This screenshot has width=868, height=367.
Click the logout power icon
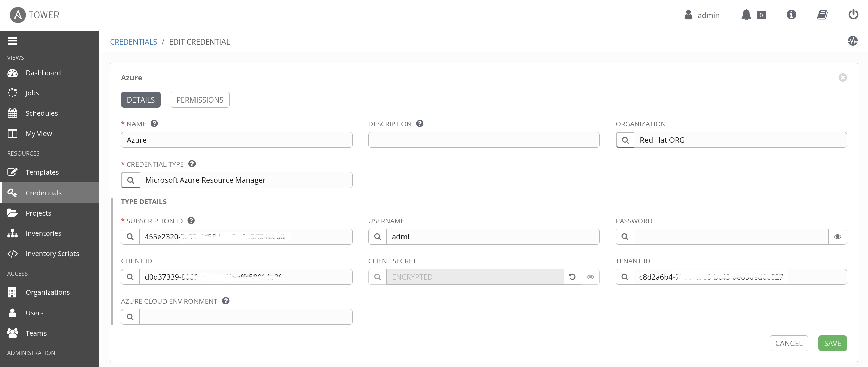pyautogui.click(x=853, y=15)
